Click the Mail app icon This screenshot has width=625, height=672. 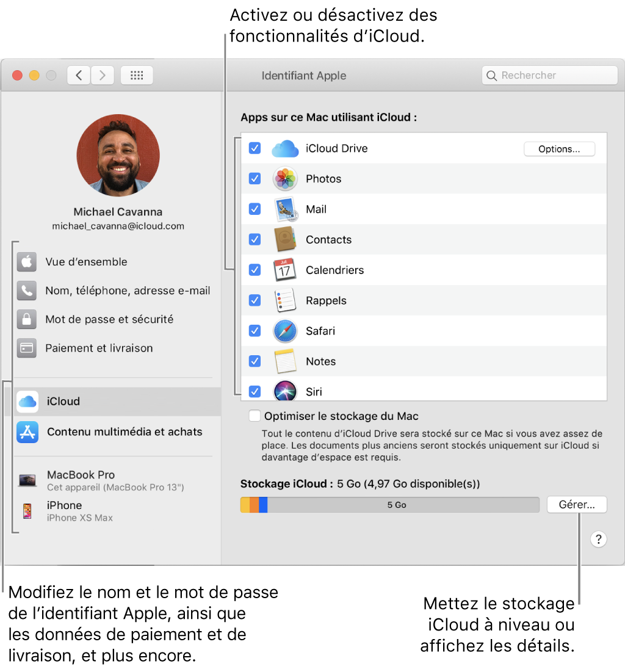coord(284,209)
